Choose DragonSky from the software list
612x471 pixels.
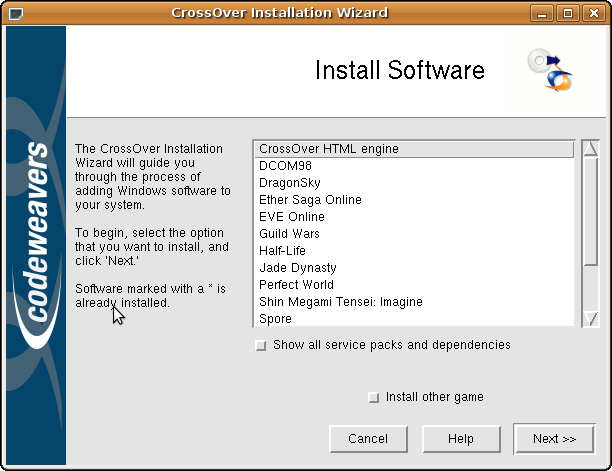click(289, 183)
